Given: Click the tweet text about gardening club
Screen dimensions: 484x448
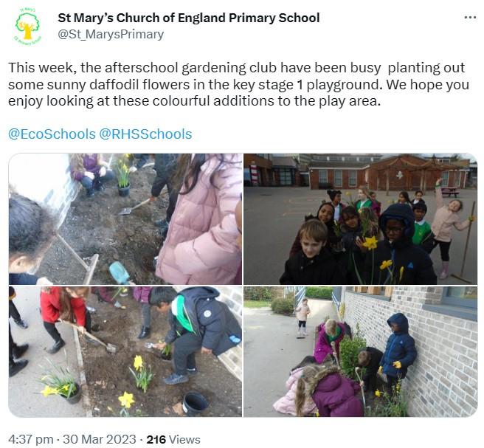Looking at the screenshot, I should (238, 84).
